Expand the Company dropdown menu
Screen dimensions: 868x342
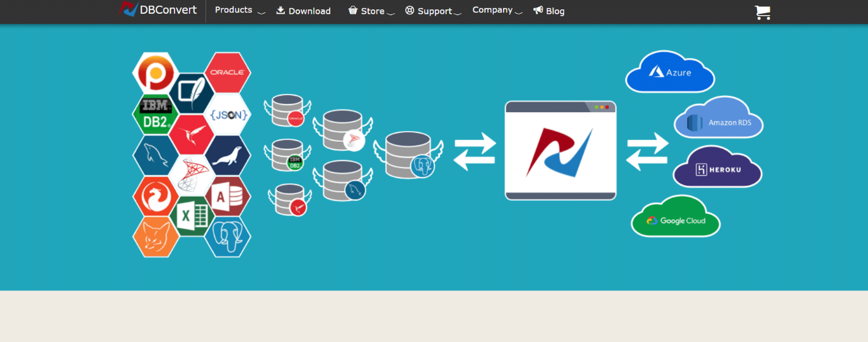(497, 10)
